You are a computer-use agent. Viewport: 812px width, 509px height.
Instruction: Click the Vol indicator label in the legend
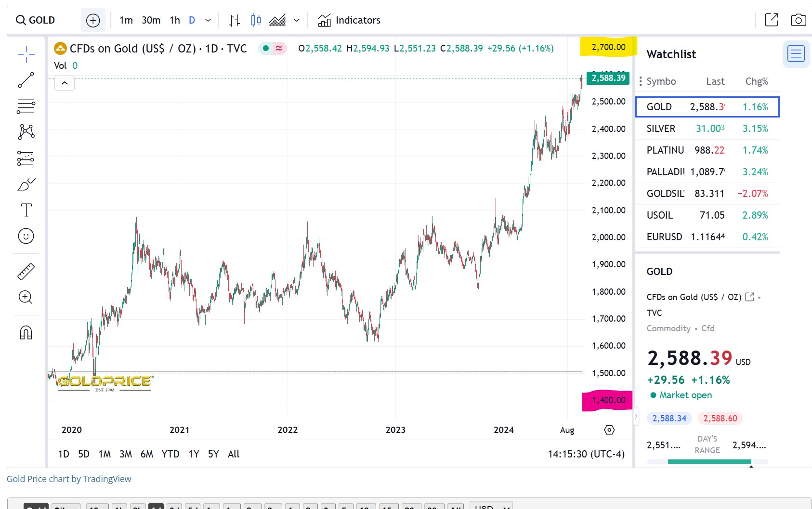60,65
